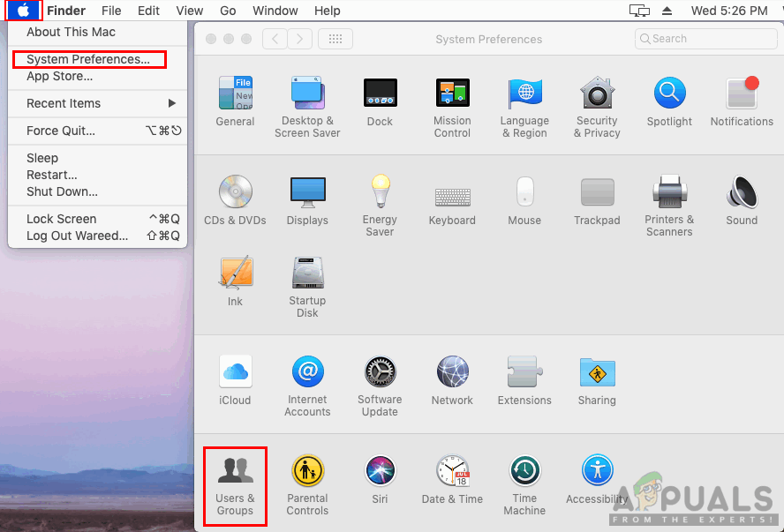The height and width of the screenshot is (532, 784).
Task: Open Language & Region preferences
Action: tap(524, 107)
